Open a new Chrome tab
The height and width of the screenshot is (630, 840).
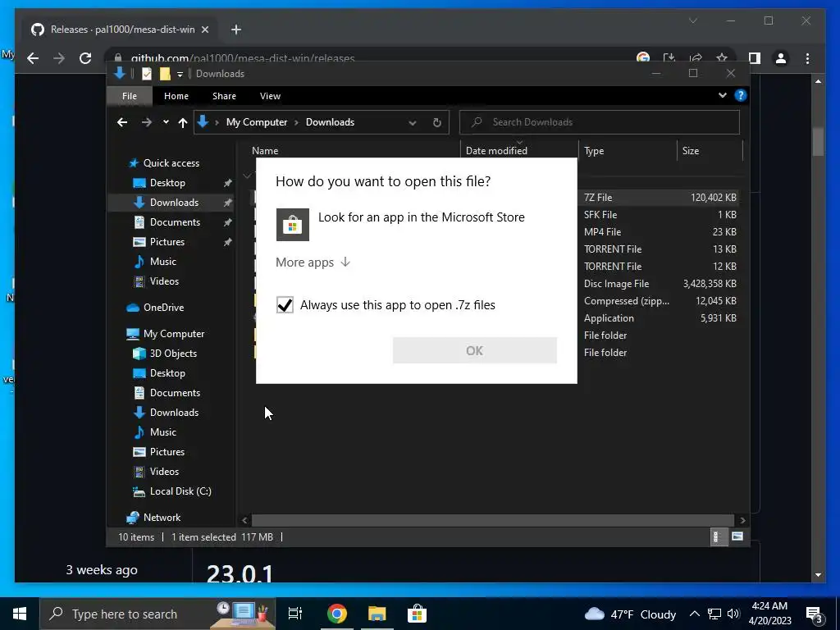[x=235, y=30]
